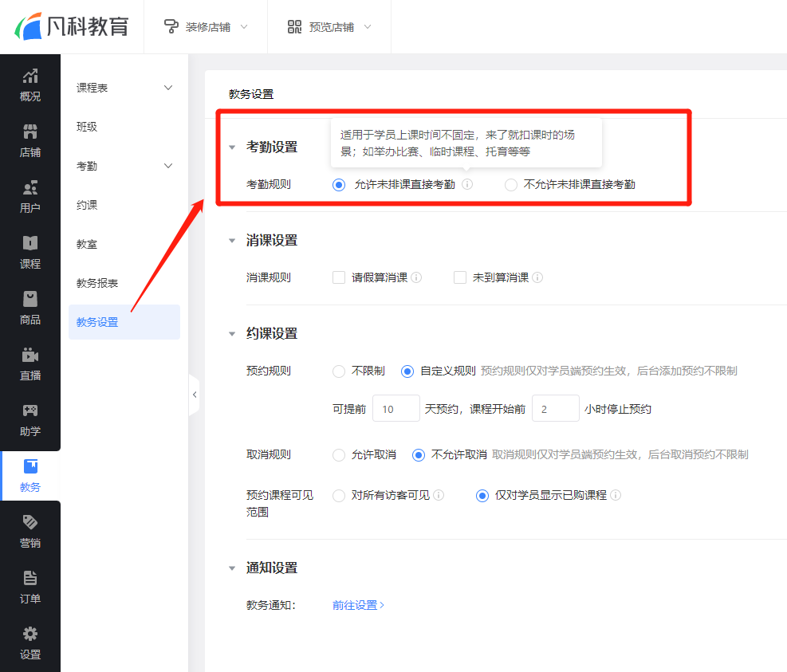Click the QR-grid icon beside 预览店铺
Image resolution: width=787 pixels, height=672 pixels.
point(294,26)
